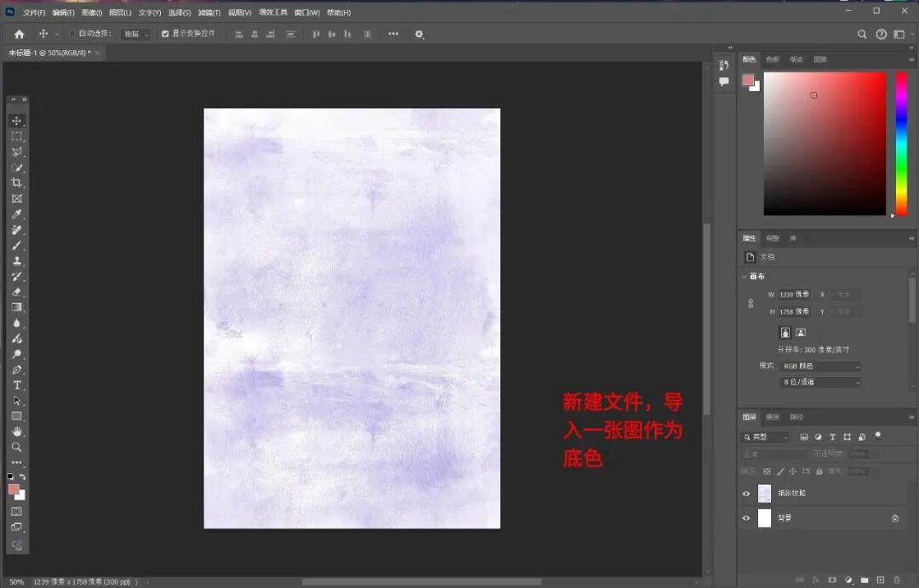Viewport: 919px width, 588px height.
Task: Open the options bar gear settings
Action: tap(419, 34)
